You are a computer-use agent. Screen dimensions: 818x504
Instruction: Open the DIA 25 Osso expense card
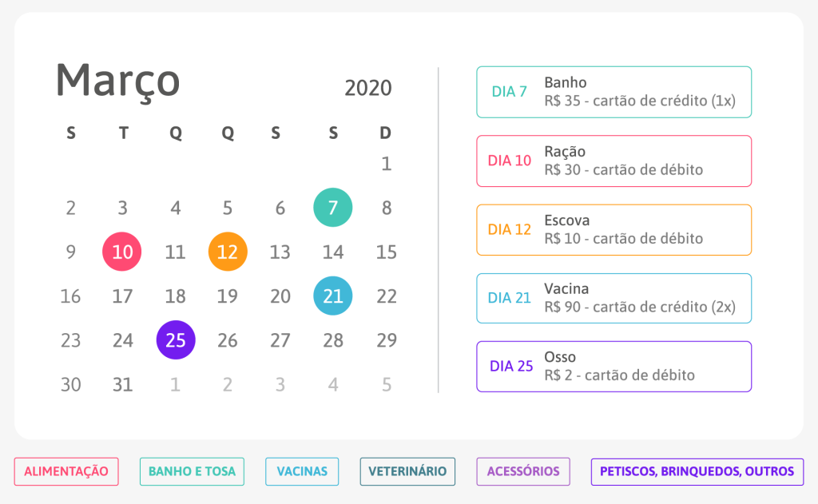pos(613,367)
